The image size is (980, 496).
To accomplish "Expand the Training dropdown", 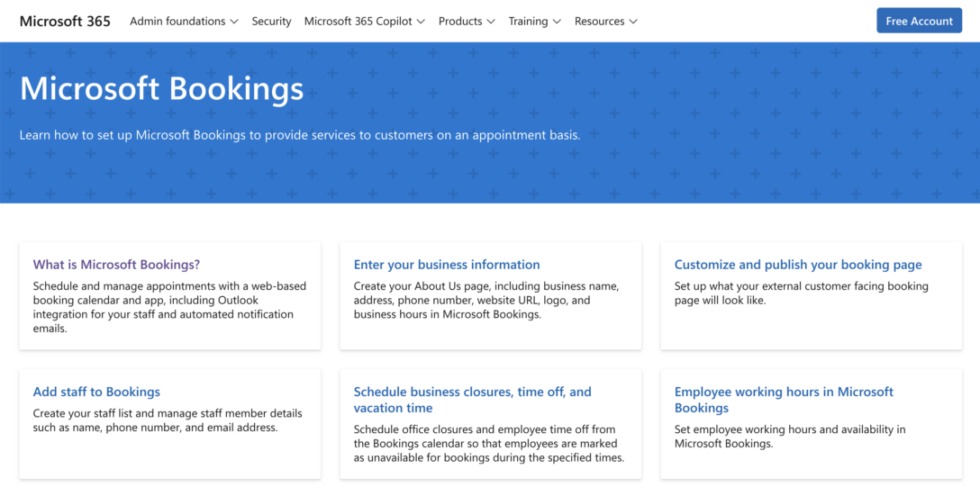I will pyautogui.click(x=534, y=22).
